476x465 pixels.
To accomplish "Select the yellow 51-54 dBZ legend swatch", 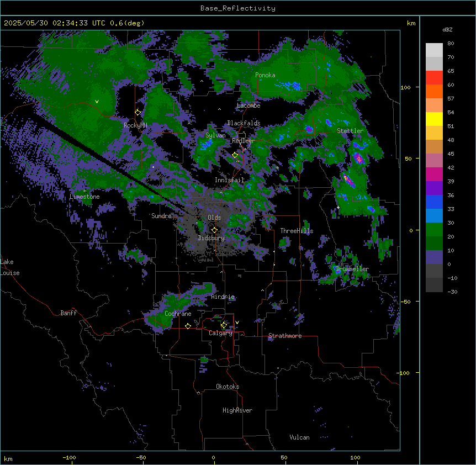I will click(434, 119).
